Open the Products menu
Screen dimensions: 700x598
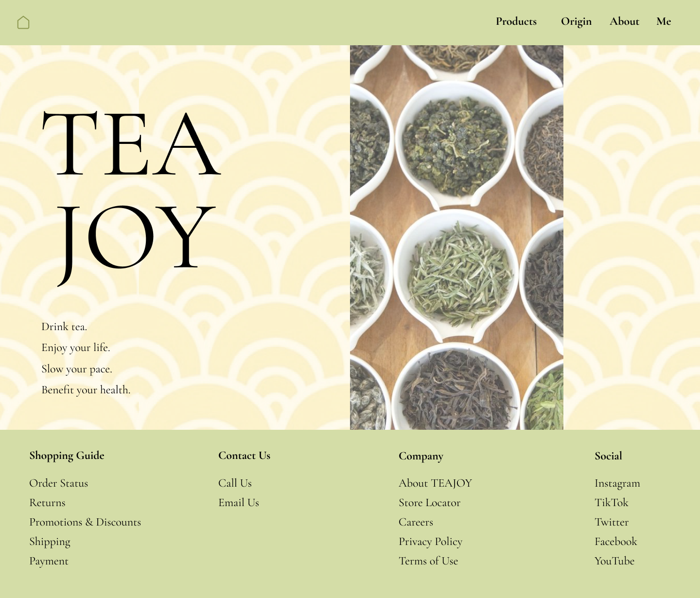click(x=516, y=22)
